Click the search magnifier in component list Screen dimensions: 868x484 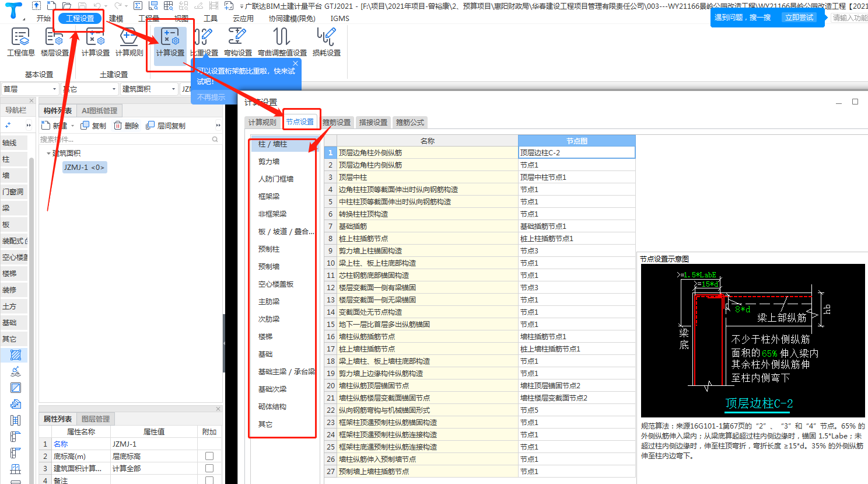tap(215, 139)
